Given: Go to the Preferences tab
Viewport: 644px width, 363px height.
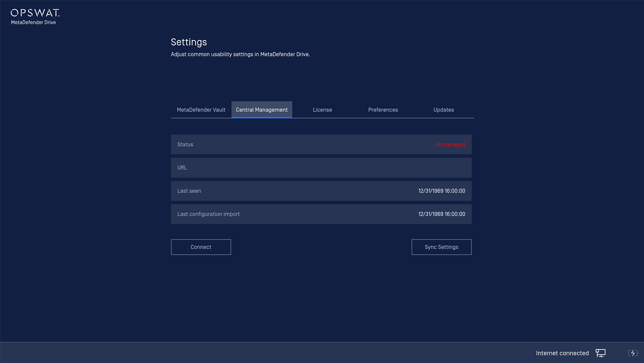Looking at the screenshot, I should pos(383,110).
